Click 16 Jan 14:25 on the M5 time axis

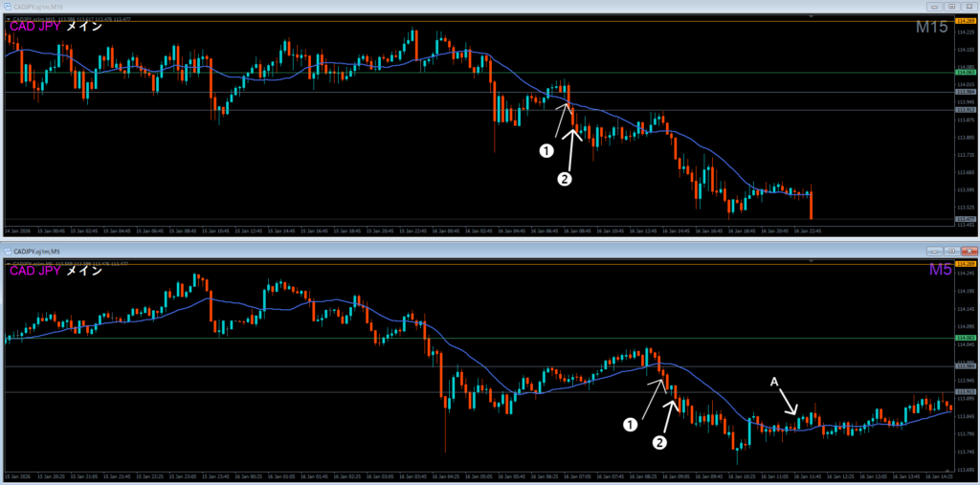point(942,475)
